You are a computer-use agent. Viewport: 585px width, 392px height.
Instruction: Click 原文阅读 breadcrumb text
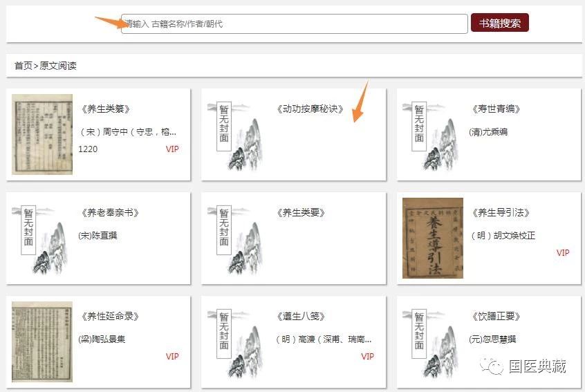(58, 66)
